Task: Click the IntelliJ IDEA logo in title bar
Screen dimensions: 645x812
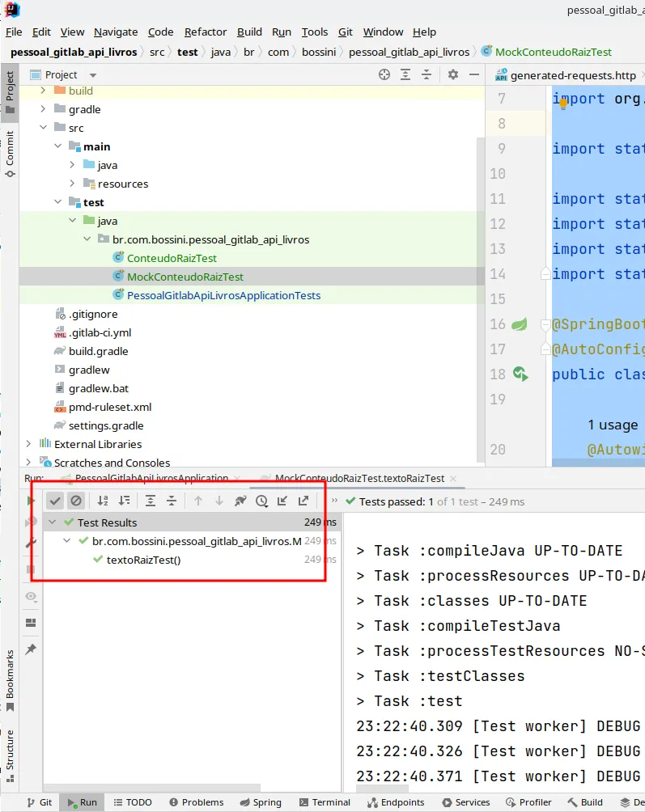Action: coord(12,9)
